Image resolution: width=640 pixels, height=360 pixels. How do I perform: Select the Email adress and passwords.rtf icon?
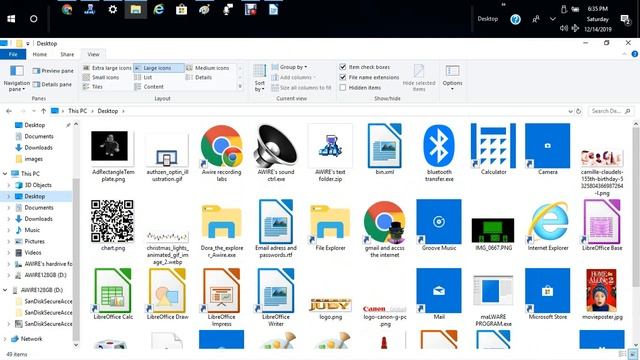(x=276, y=222)
